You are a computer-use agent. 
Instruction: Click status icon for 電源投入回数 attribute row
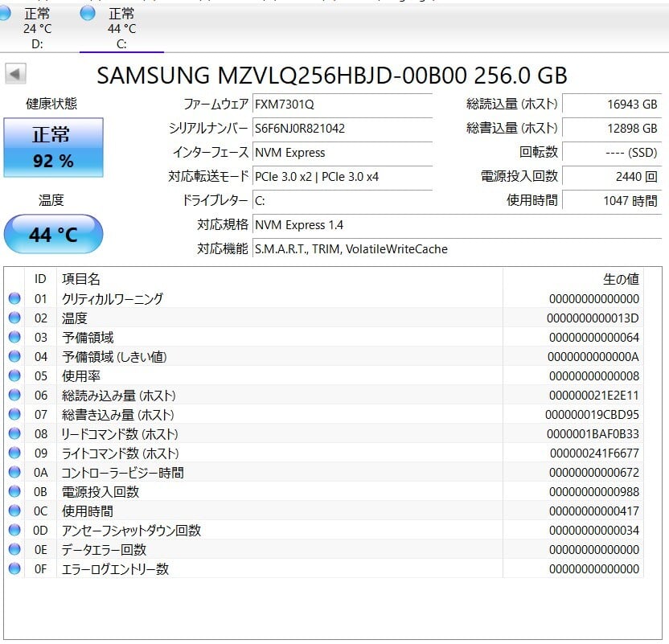click(14, 492)
